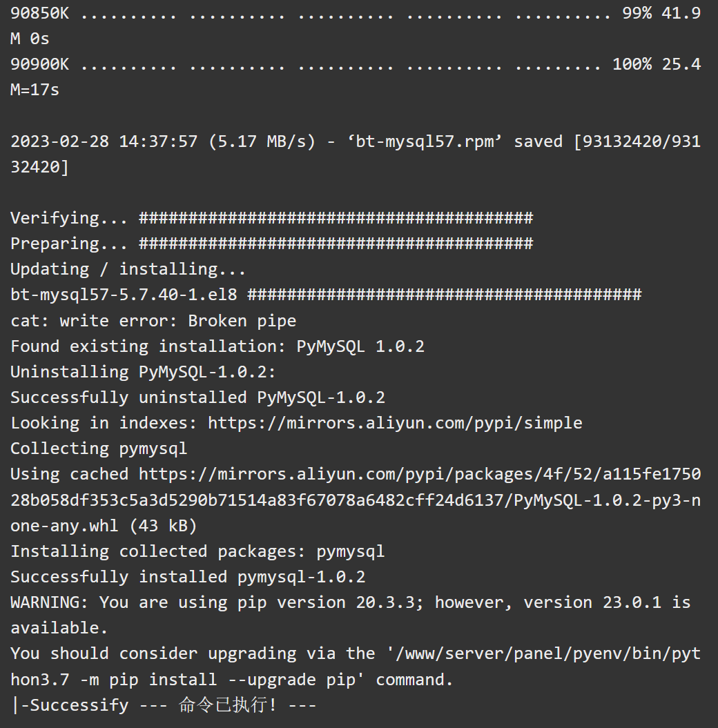This screenshot has width=718, height=728.
Task: Click the bt-mysql57-5.7.40-1.el8 progress bar
Action: 445,295
